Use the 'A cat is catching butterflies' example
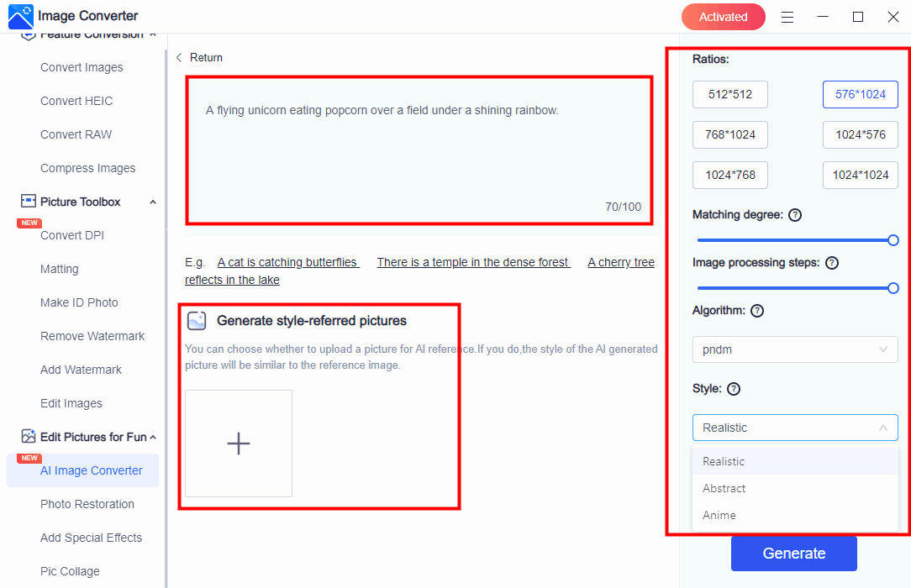Viewport: 911px width, 588px height. point(287,262)
